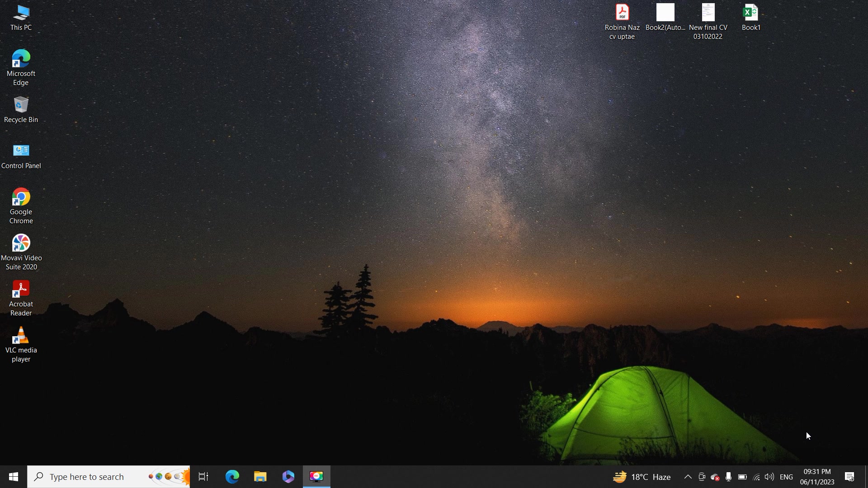Select the Acrobat Reader desktop shortcut
Image resolution: width=868 pixels, height=488 pixels.
click(21, 298)
